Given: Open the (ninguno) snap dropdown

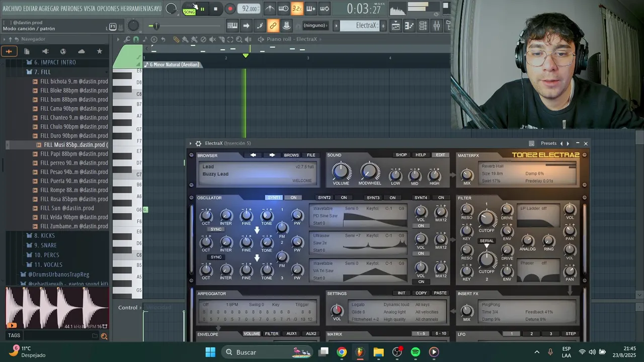Looking at the screenshot, I should pos(315,26).
